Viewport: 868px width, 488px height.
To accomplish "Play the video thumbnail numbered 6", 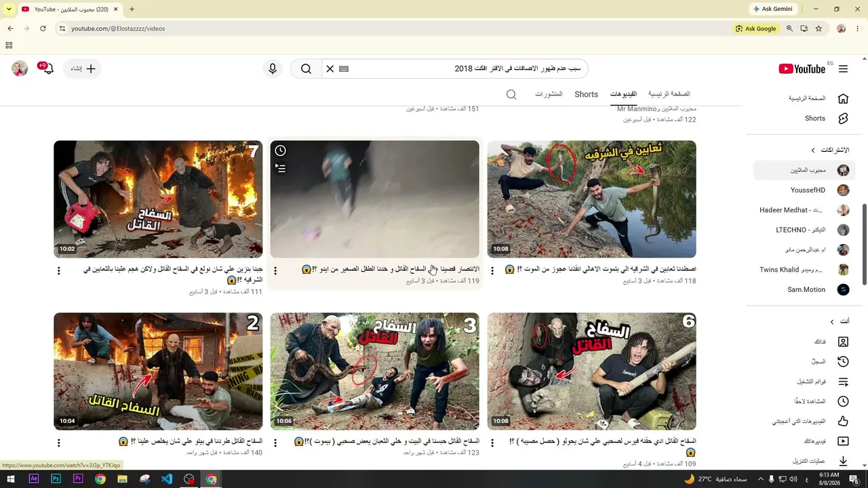I will click(591, 371).
